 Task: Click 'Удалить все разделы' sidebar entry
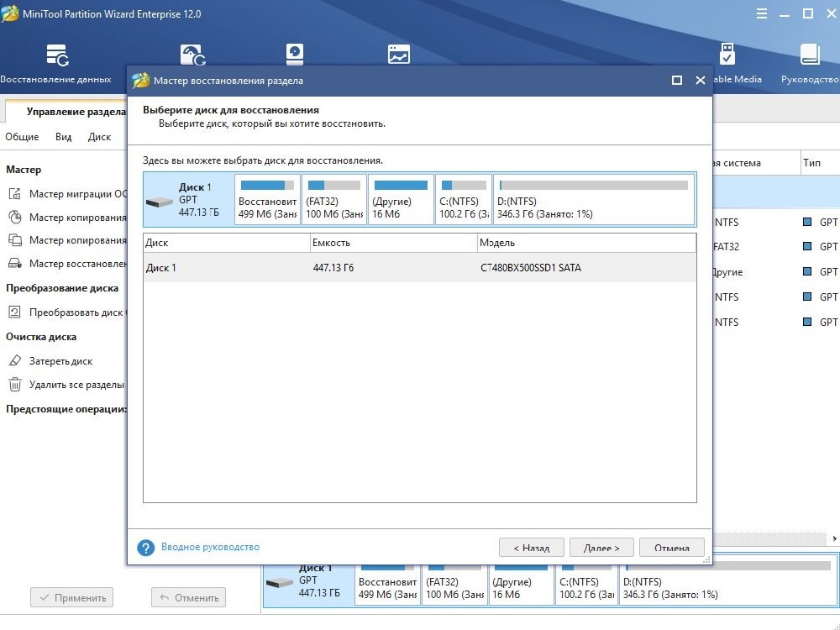coord(76,385)
